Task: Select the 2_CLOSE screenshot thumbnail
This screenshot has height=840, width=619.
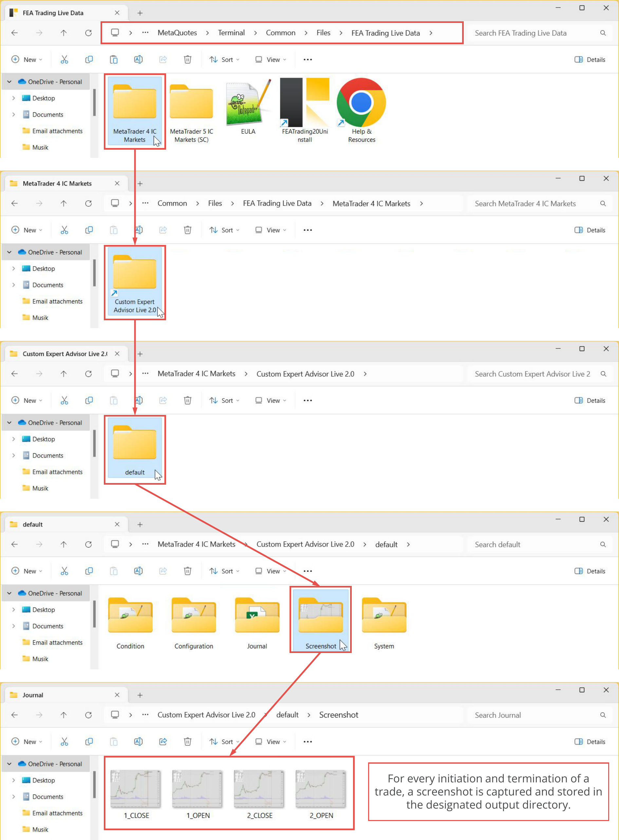Action: 260,794
